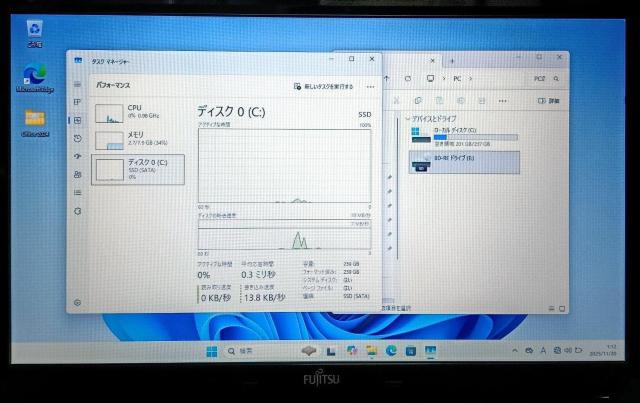Toggle the 詳細 details pane button

(549, 100)
